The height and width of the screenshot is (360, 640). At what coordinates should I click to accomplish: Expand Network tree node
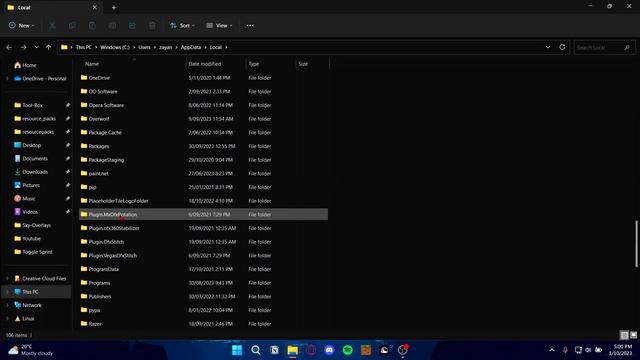(7, 305)
